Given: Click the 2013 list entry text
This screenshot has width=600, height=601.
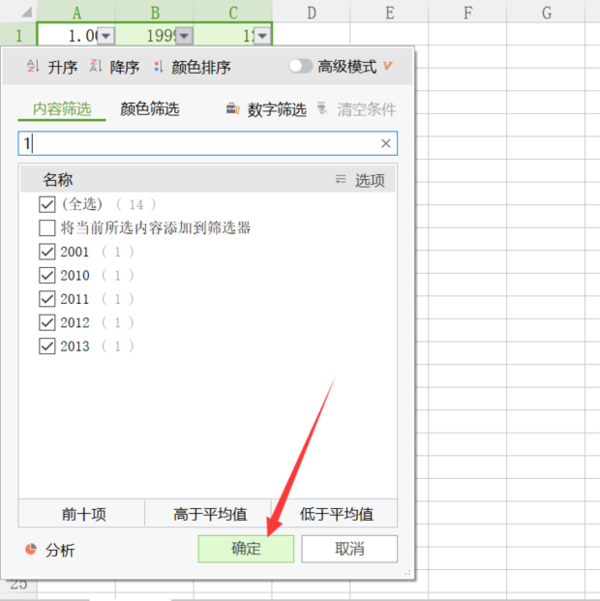Looking at the screenshot, I should 75,346.
